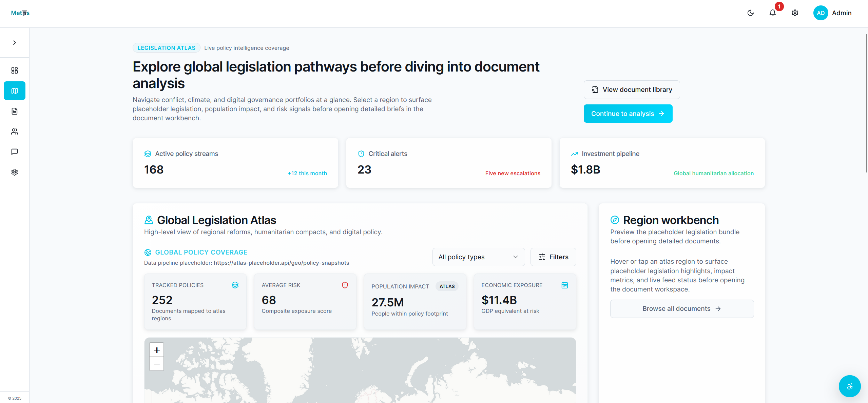Viewport: 868px width, 403px height.
Task: Toggle dark mode with the moon icon
Action: (x=750, y=13)
